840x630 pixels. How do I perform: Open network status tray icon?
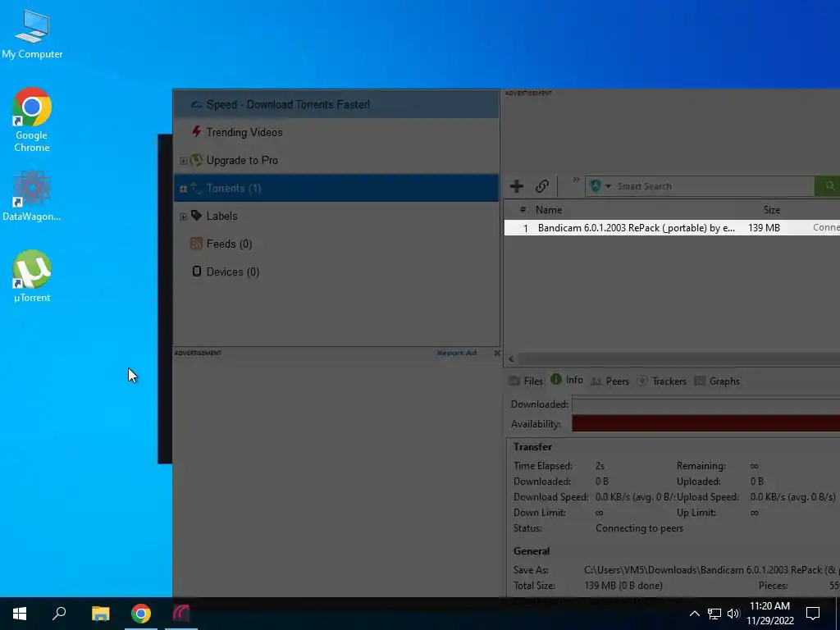pos(714,614)
